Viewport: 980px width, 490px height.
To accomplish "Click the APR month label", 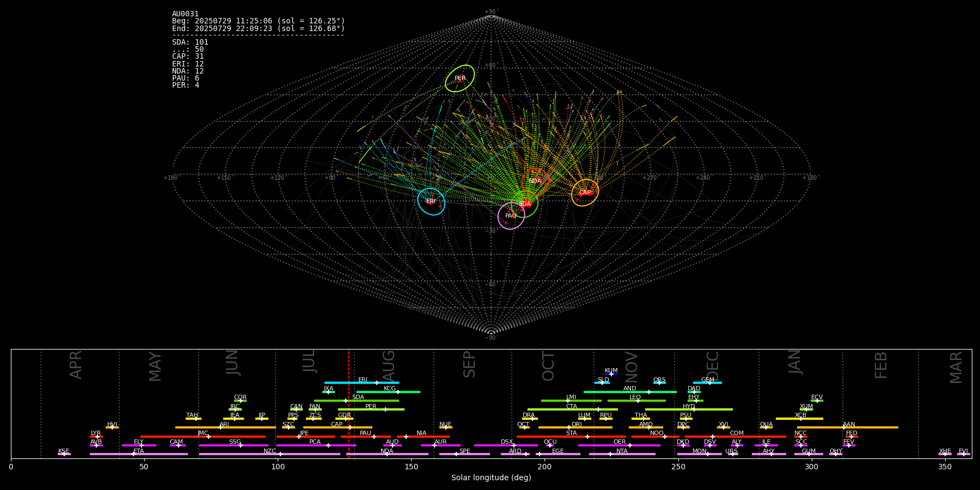I will pos(76,365).
